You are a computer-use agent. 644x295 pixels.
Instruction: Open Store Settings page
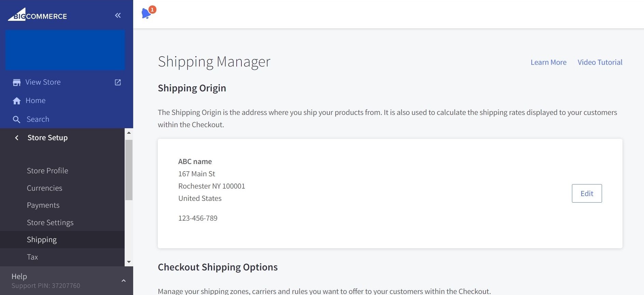[50, 223]
